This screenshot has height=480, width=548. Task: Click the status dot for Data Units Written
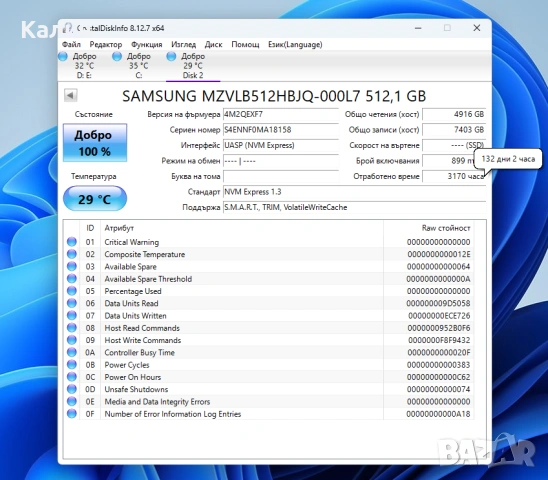pos(72,315)
